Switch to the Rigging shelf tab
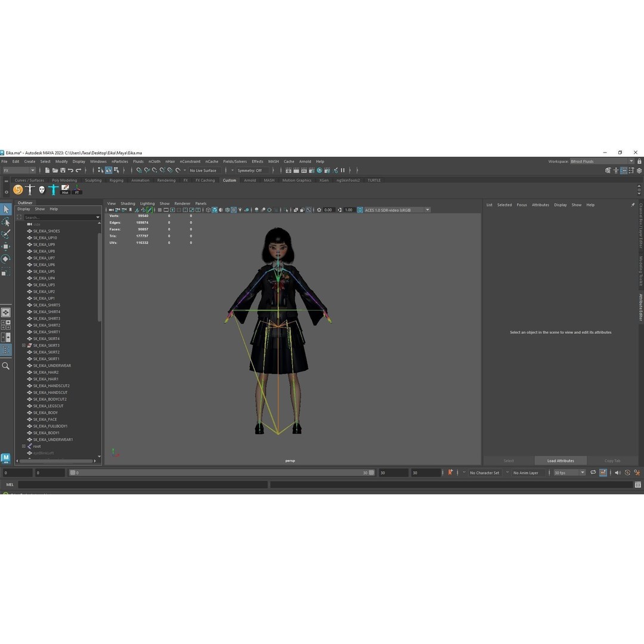Viewport: 644px width, 644px height. click(116, 180)
